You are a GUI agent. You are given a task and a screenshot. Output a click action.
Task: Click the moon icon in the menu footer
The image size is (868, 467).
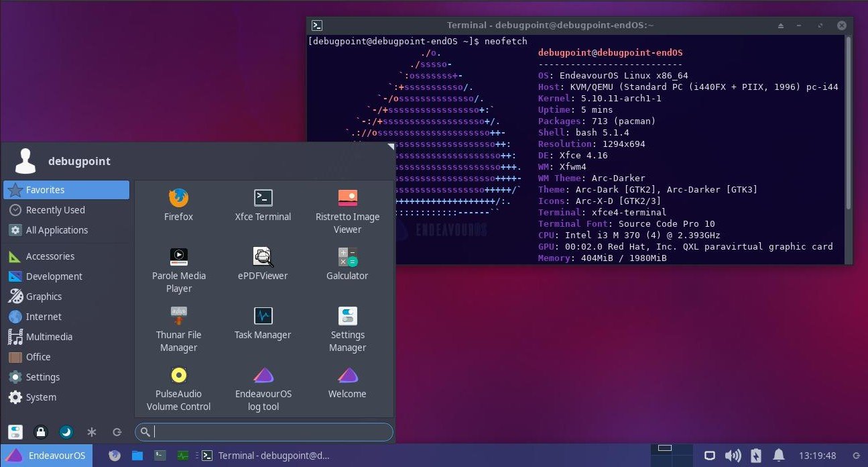pos(66,432)
